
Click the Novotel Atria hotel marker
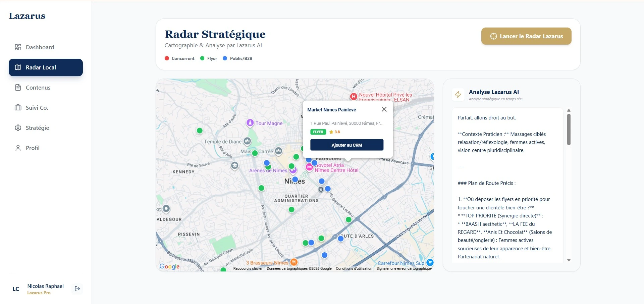tap(309, 167)
